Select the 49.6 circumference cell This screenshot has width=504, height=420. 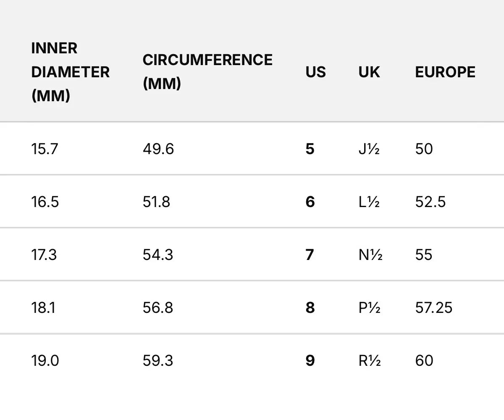coord(158,149)
